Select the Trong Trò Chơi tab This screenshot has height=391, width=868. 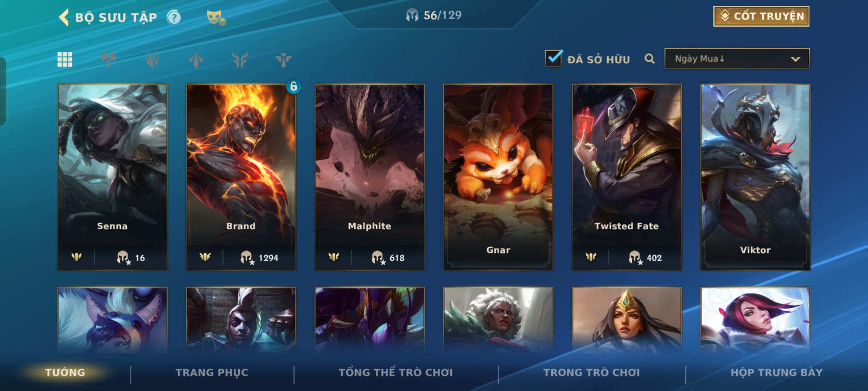click(x=592, y=373)
